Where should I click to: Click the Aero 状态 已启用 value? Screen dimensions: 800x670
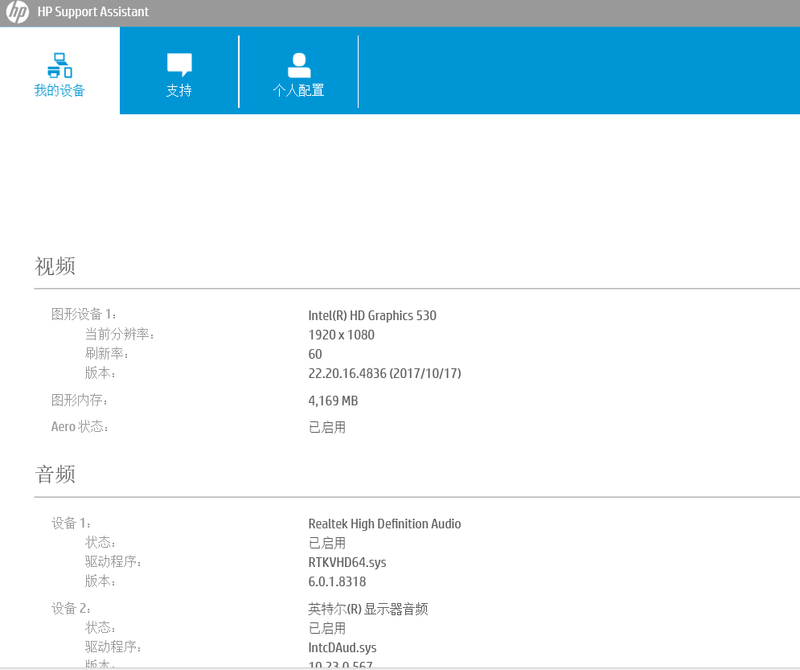327,427
